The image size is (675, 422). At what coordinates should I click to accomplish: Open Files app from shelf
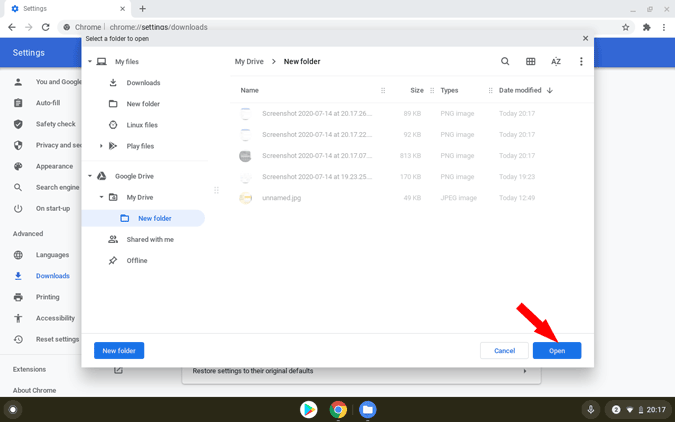[368, 410]
